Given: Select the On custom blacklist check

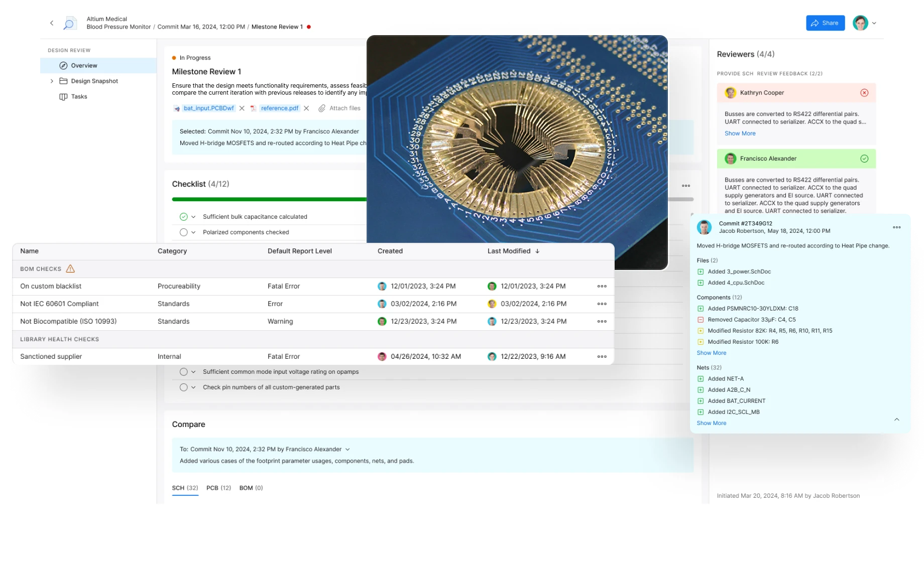Looking at the screenshot, I should (51, 287).
